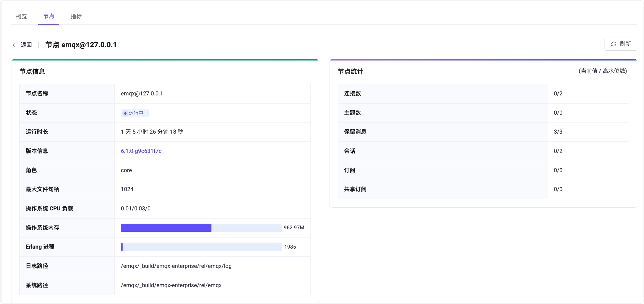Image resolution: width=644 pixels, height=304 pixels.
Task: Click the 操作系统 CPU 负载 value
Action: [135, 208]
